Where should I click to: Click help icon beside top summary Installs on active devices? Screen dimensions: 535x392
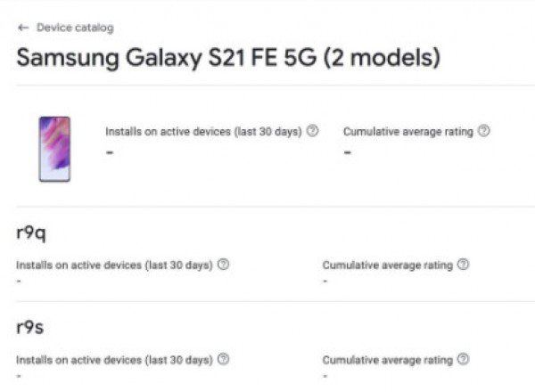pyautogui.click(x=313, y=130)
